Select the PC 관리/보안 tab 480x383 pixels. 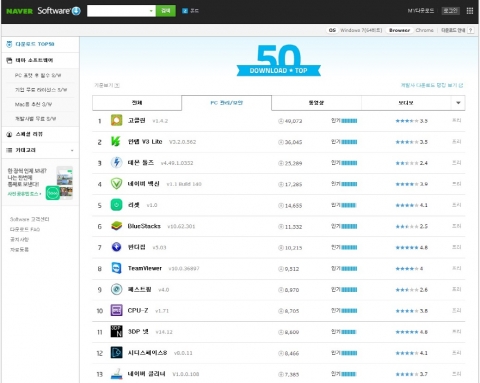tap(227, 103)
